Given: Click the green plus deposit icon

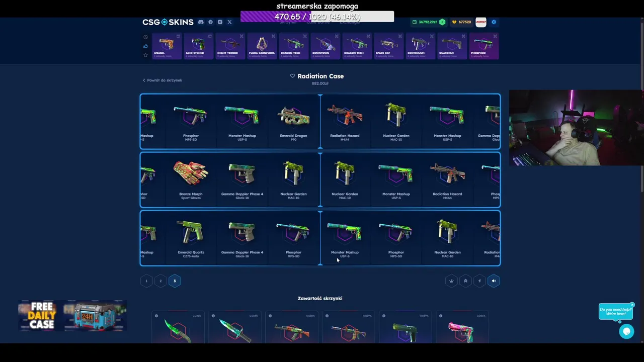Looking at the screenshot, I should click(x=442, y=22).
